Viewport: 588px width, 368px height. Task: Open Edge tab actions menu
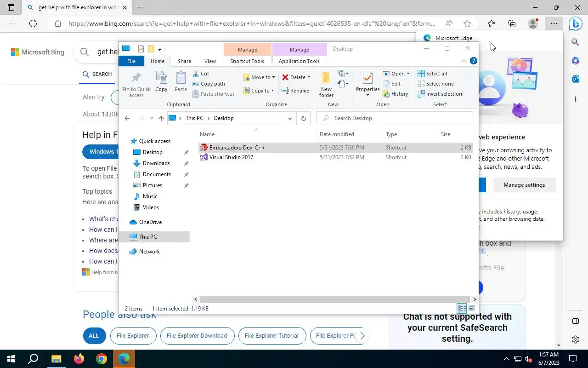click(x=11, y=7)
